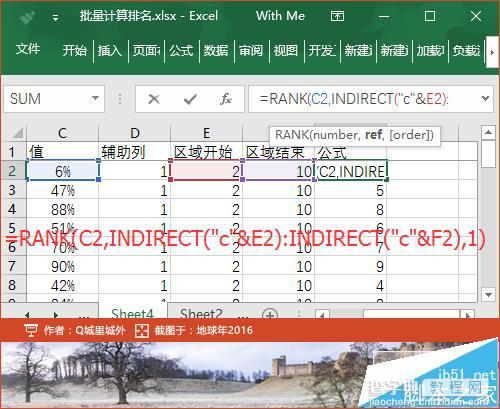
Task: Go to next sheet tab arrow
Action: [x=56, y=314]
